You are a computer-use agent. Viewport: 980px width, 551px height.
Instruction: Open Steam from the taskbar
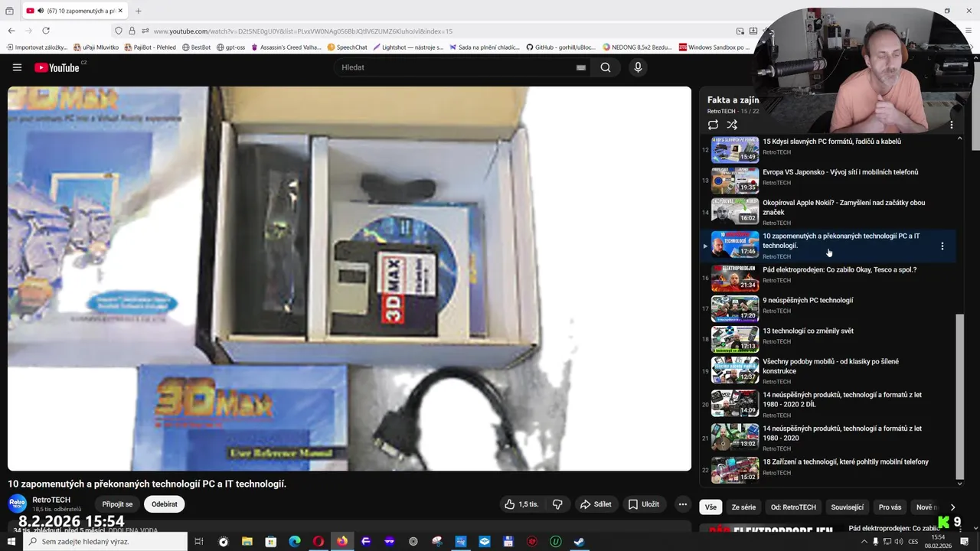click(x=580, y=542)
